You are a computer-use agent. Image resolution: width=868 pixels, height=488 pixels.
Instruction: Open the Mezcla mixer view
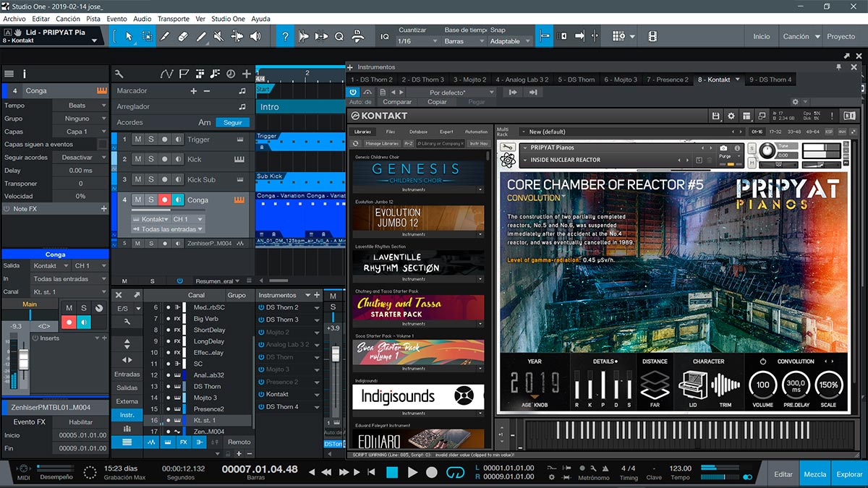coord(815,474)
